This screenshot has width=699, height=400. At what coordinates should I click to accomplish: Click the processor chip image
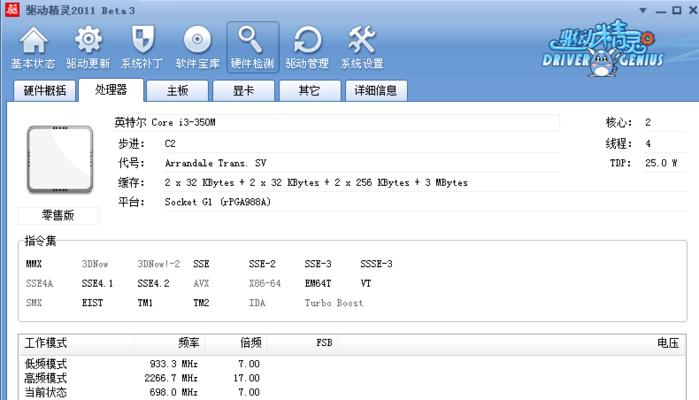point(60,159)
